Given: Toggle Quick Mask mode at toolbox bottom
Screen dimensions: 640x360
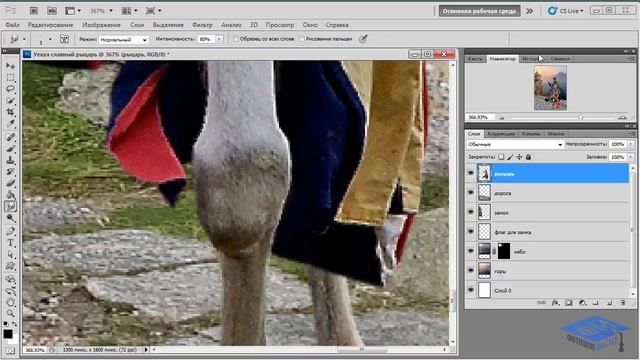Looking at the screenshot, I should tap(10, 350).
